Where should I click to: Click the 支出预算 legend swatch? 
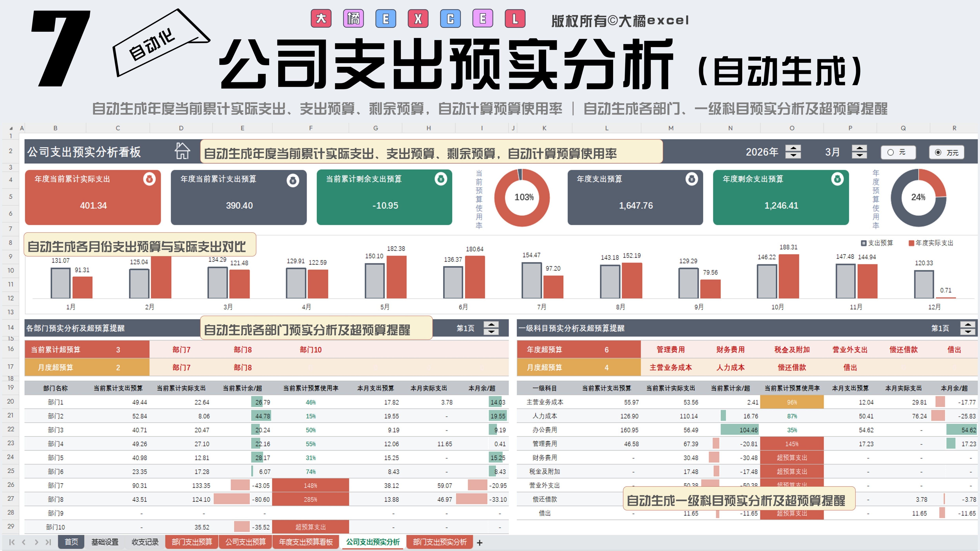864,243
